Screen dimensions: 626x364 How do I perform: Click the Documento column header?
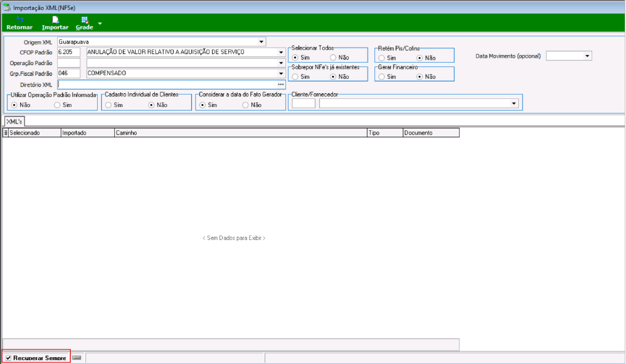(431, 133)
